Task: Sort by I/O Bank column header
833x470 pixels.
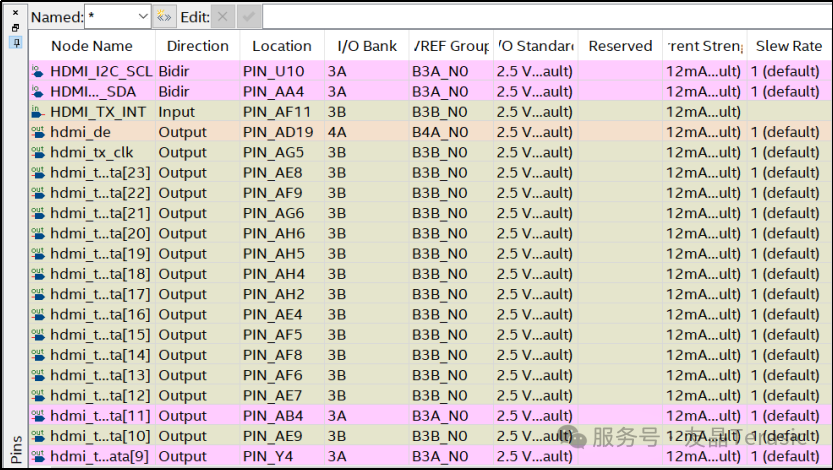Action: coord(367,46)
